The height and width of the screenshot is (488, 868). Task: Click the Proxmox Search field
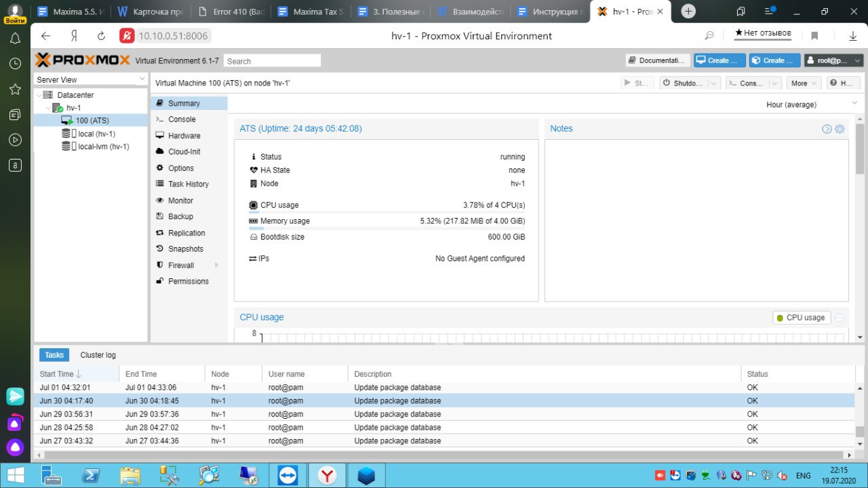(x=272, y=61)
